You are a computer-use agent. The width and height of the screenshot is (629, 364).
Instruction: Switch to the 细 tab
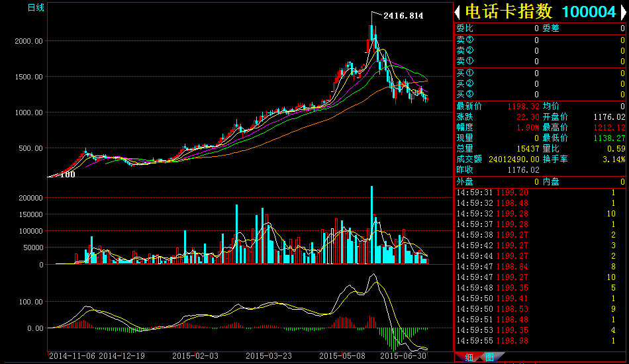coord(469,357)
